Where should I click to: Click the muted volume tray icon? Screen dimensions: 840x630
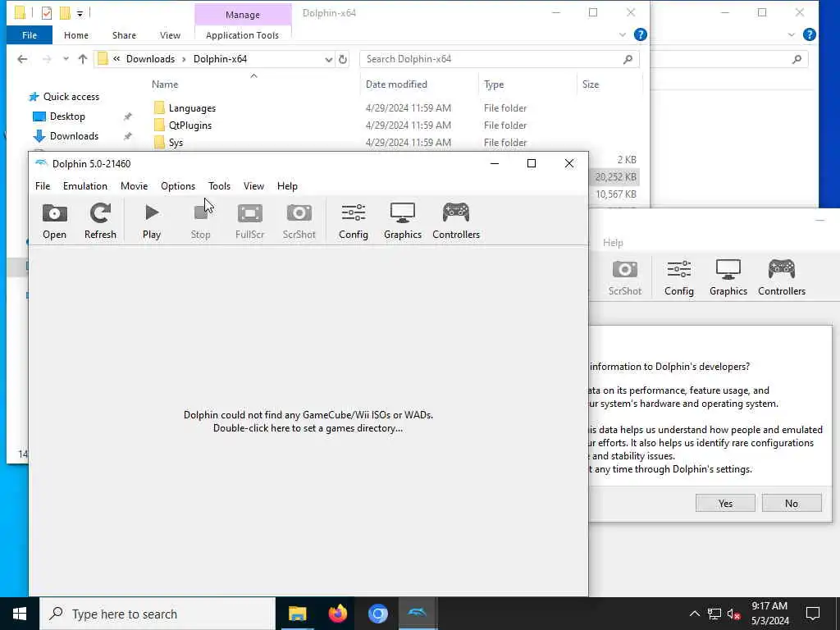pyautogui.click(x=734, y=614)
